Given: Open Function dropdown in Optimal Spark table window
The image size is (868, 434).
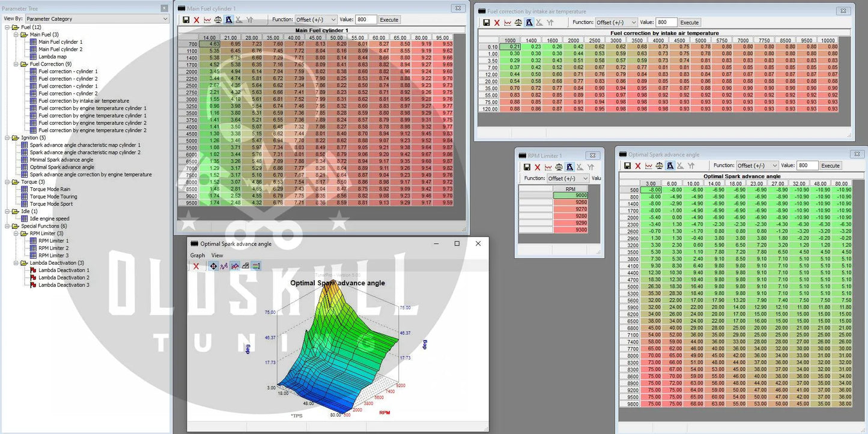Looking at the screenshot, I should click(x=757, y=166).
